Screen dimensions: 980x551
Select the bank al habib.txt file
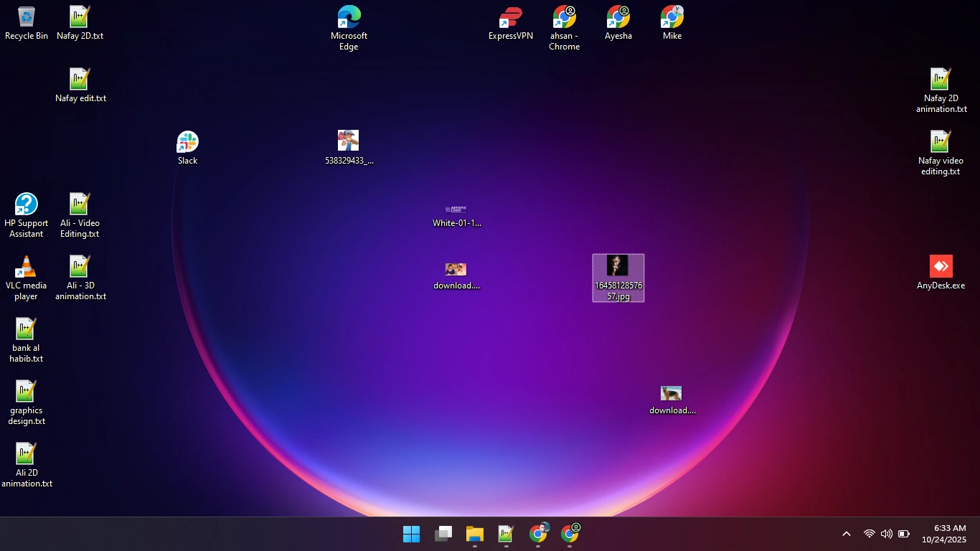coord(27,341)
